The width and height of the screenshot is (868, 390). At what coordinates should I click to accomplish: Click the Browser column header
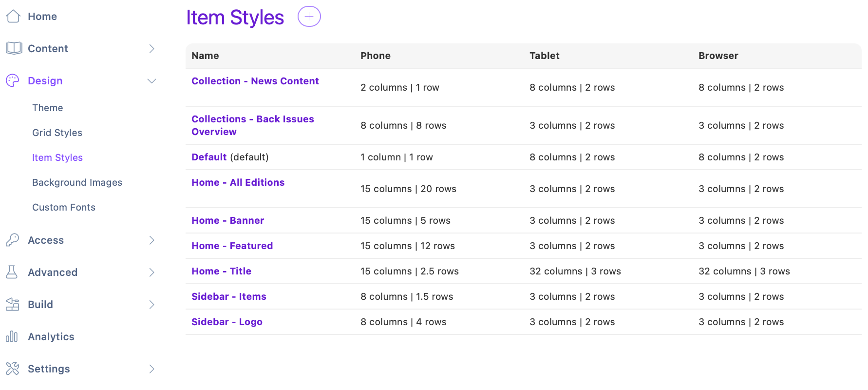pyautogui.click(x=718, y=56)
